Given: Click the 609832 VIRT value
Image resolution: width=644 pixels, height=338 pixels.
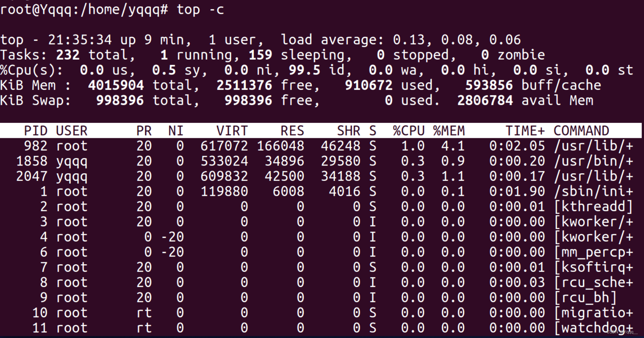Looking at the screenshot, I should 224,176.
